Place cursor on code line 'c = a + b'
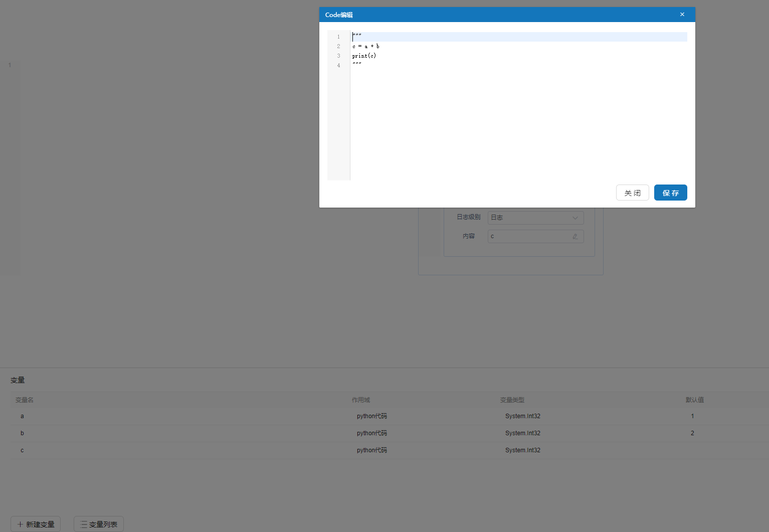769x532 pixels. click(366, 46)
